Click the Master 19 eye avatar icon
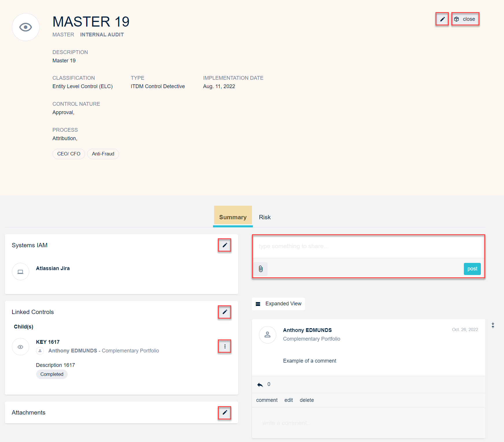Image resolution: width=504 pixels, height=442 pixels. pyautogui.click(x=25, y=27)
